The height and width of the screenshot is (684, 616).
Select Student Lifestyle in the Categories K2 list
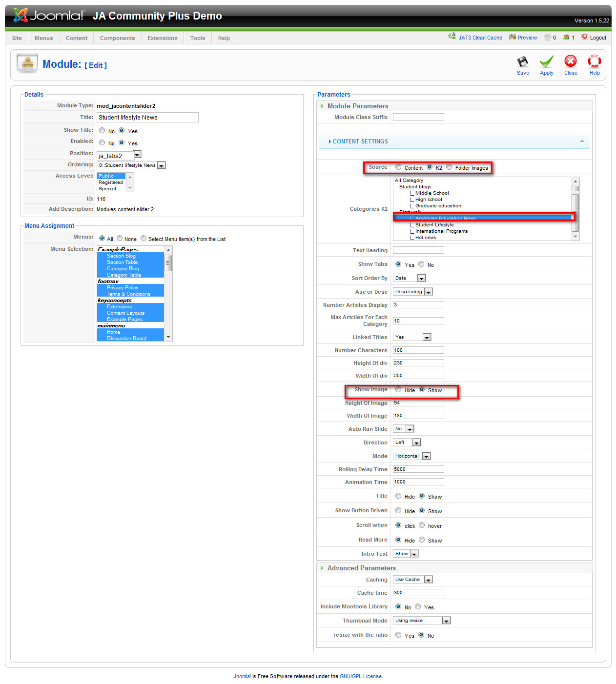pos(434,225)
